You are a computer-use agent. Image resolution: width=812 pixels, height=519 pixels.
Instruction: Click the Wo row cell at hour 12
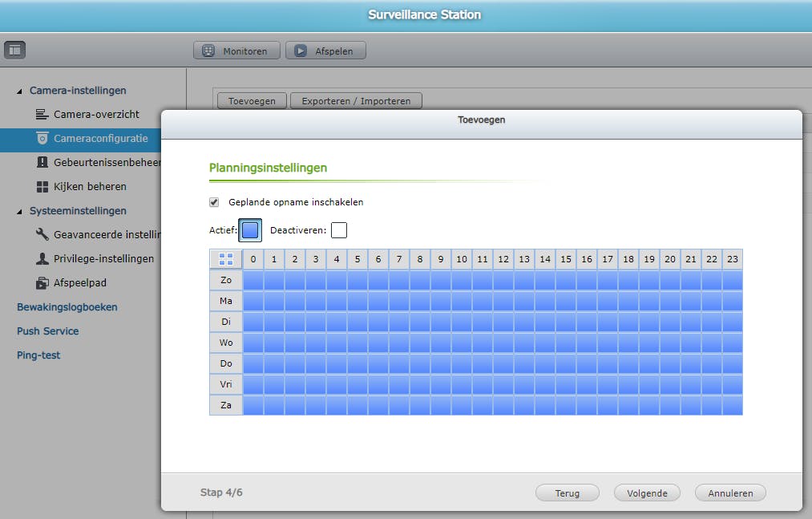[503, 343]
